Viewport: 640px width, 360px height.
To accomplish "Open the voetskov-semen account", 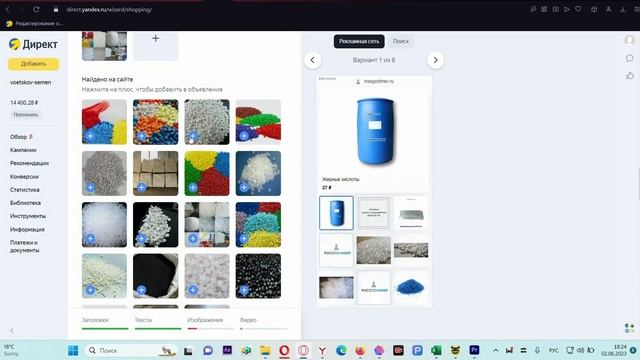I will (x=31, y=82).
